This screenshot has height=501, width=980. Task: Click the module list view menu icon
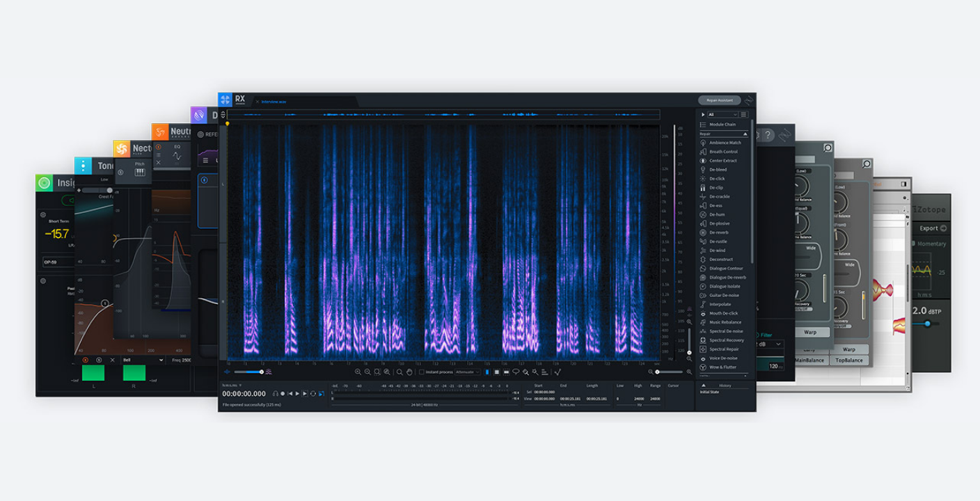pyautogui.click(x=744, y=115)
